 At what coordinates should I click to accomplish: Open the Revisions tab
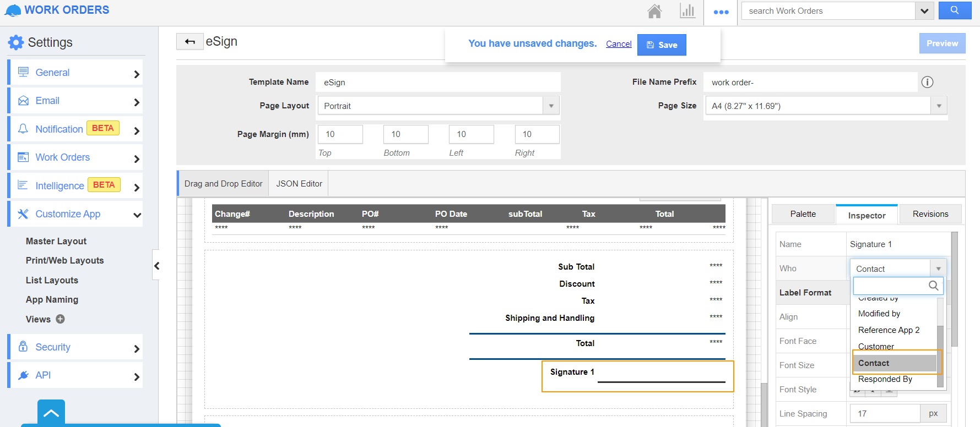[930, 214]
